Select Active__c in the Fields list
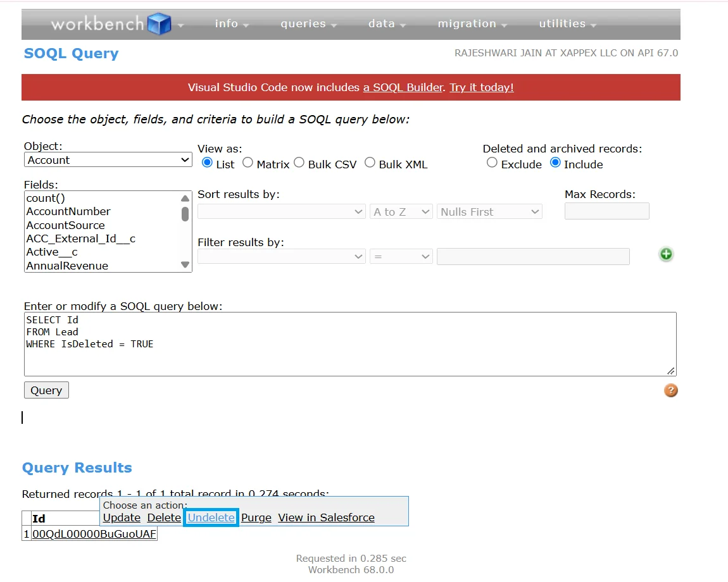The image size is (728, 582). 102,252
